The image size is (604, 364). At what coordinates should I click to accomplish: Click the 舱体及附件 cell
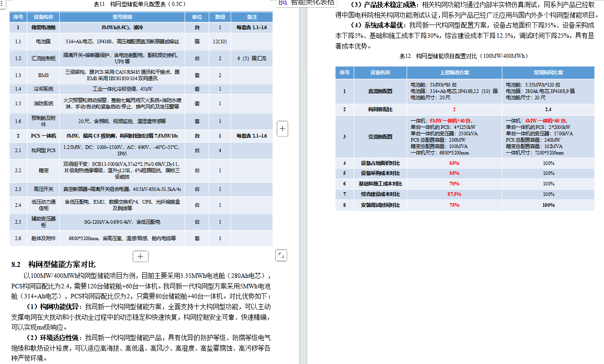43,238
